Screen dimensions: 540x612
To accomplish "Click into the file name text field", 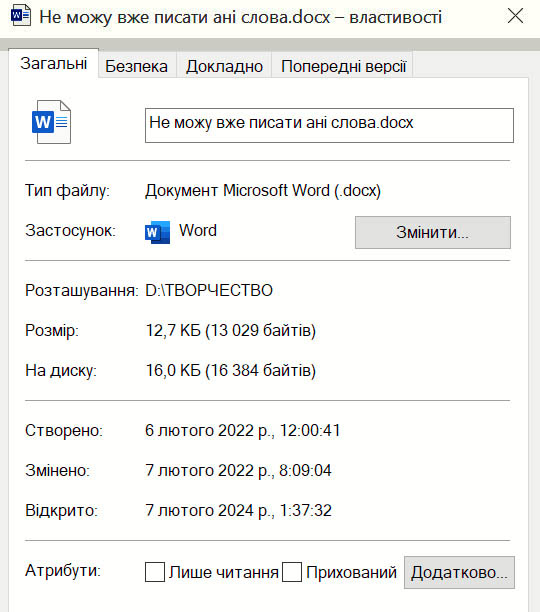I will [x=329, y=125].
